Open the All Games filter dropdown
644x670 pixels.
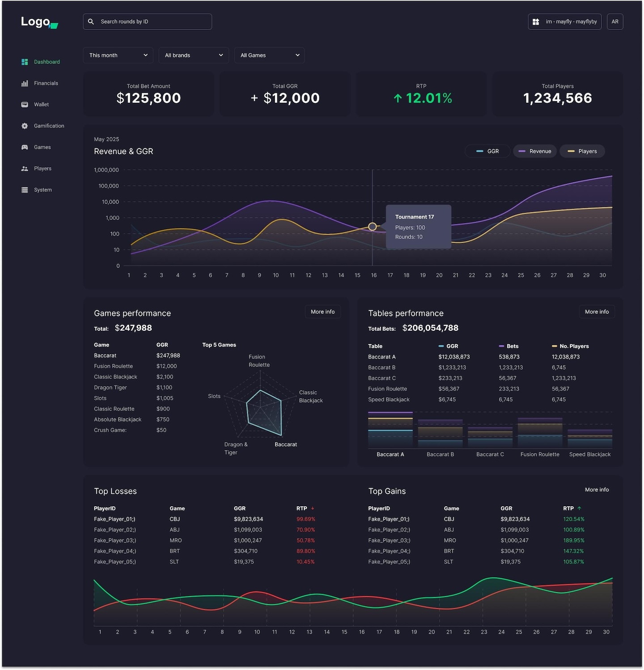point(269,55)
